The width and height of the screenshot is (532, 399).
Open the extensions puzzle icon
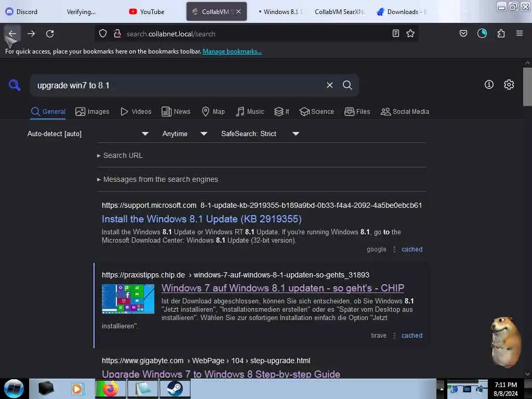[x=501, y=33]
